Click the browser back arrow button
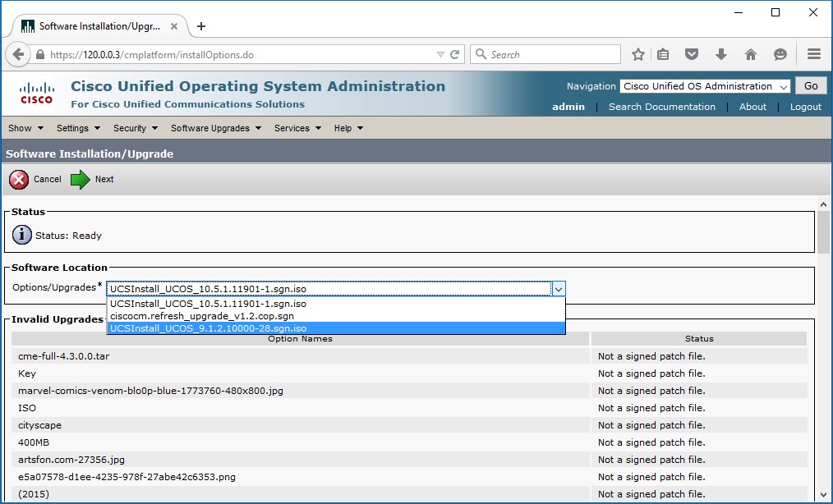The width and height of the screenshot is (833, 504). [x=18, y=55]
